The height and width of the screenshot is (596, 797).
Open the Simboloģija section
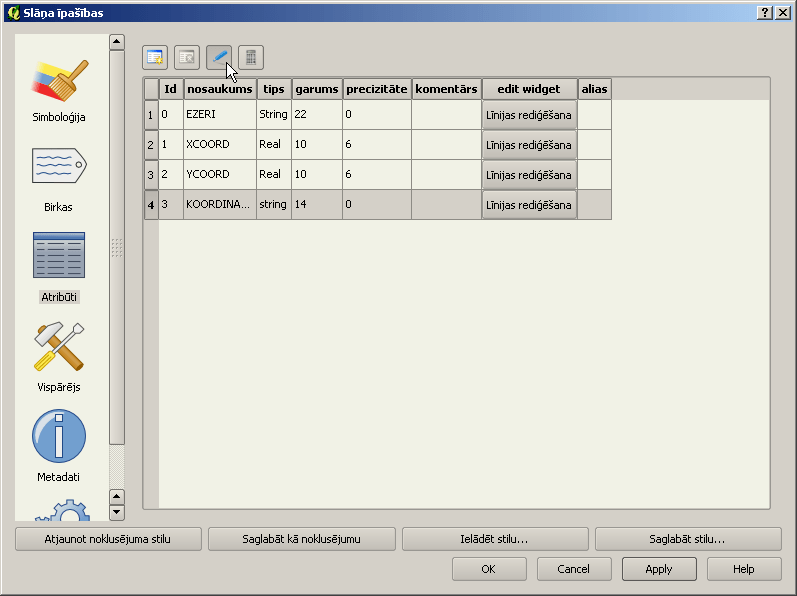pos(59,91)
